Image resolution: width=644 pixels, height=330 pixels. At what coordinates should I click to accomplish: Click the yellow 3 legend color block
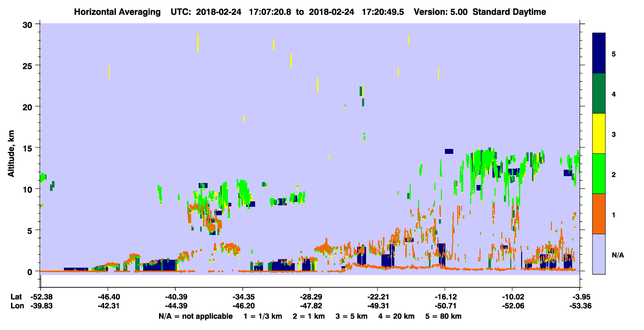pyautogui.click(x=599, y=134)
